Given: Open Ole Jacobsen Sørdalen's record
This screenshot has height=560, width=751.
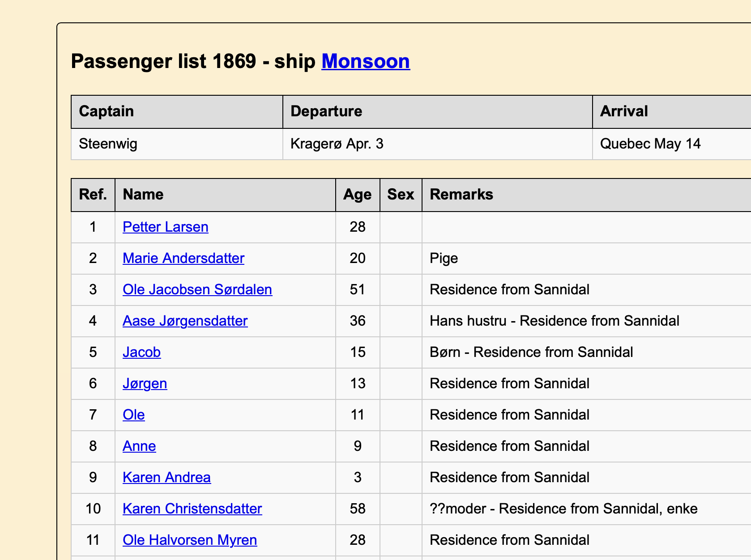Looking at the screenshot, I should click(x=197, y=289).
